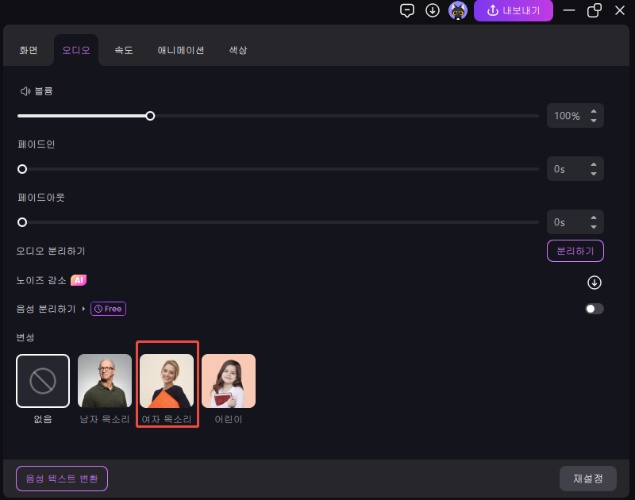Click the speaker icon beside 볼륨
635x500 pixels.
(x=25, y=91)
